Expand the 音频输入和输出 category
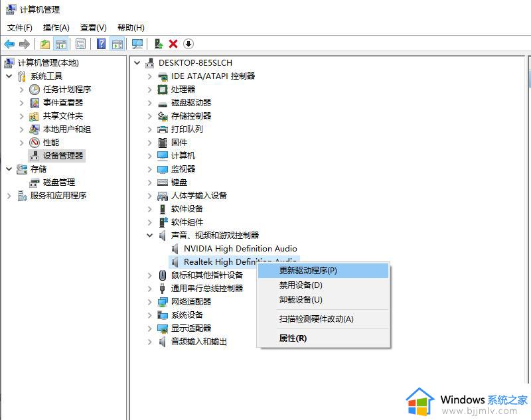The height and width of the screenshot is (420, 531). pyautogui.click(x=150, y=342)
